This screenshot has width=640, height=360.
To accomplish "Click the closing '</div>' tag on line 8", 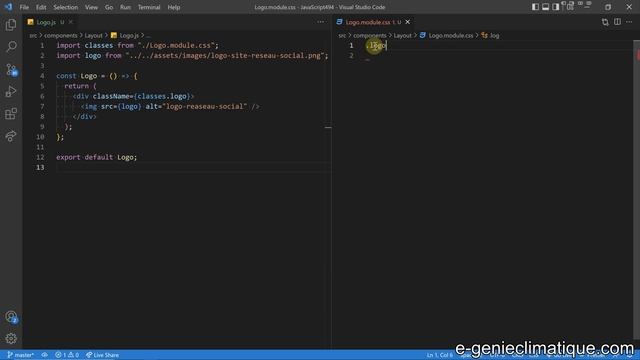I will (x=84, y=117).
